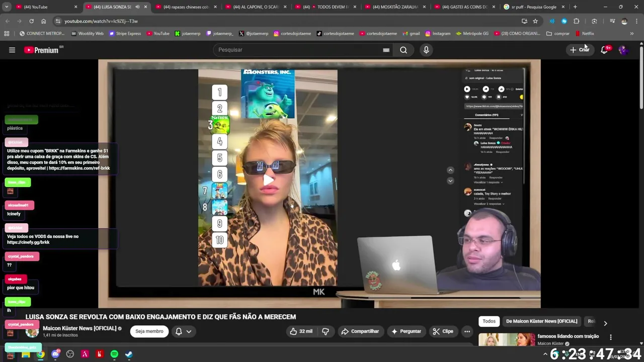644x362 pixels.
Task: Dislike the video with thumbs-down icon
Action: (x=326, y=331)
